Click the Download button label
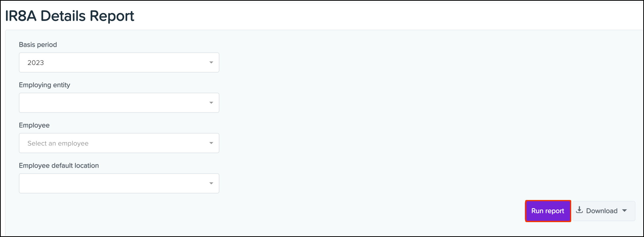644x237 pixels. (x=601, y=211)
